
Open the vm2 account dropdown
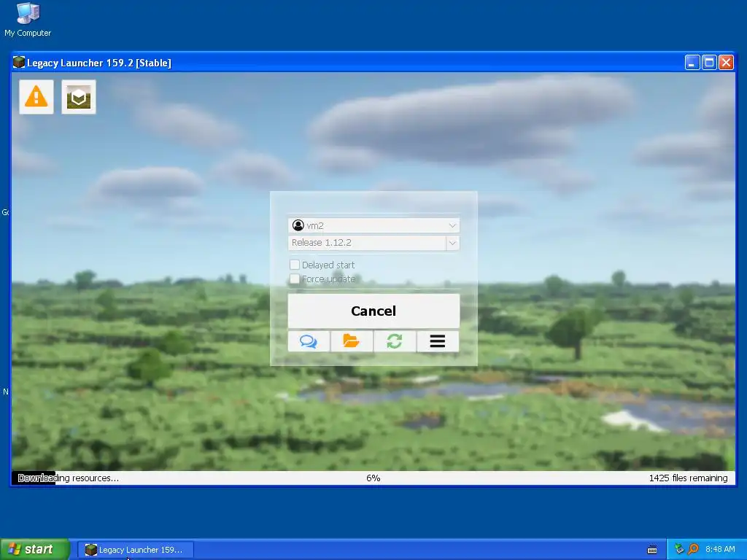tap(373, 225)
